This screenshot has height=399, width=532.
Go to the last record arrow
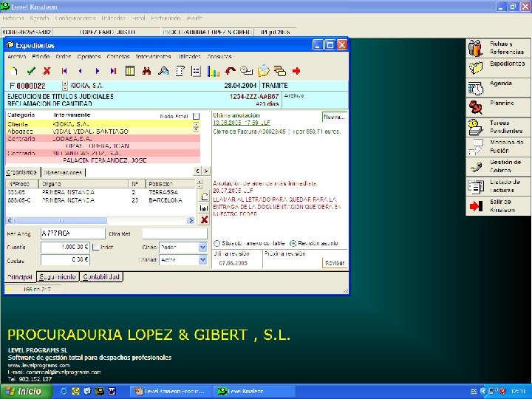(x=113, y=71)
